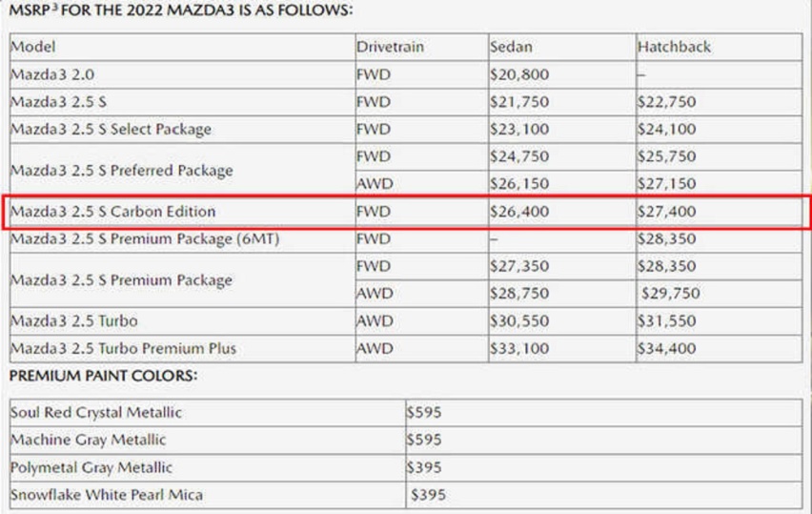Select Mazda3 2.5 Turbo Premium Plus row
Image resolution: width=812 pixels, height=514 pixels.
point(406,348)
